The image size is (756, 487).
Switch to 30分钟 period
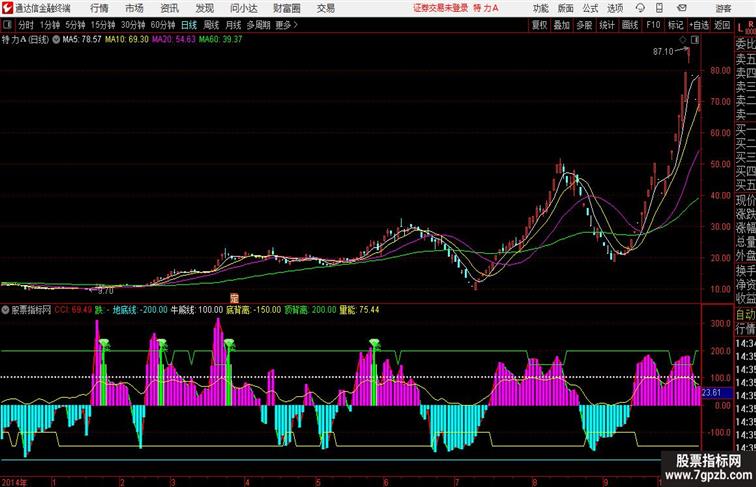133,25
